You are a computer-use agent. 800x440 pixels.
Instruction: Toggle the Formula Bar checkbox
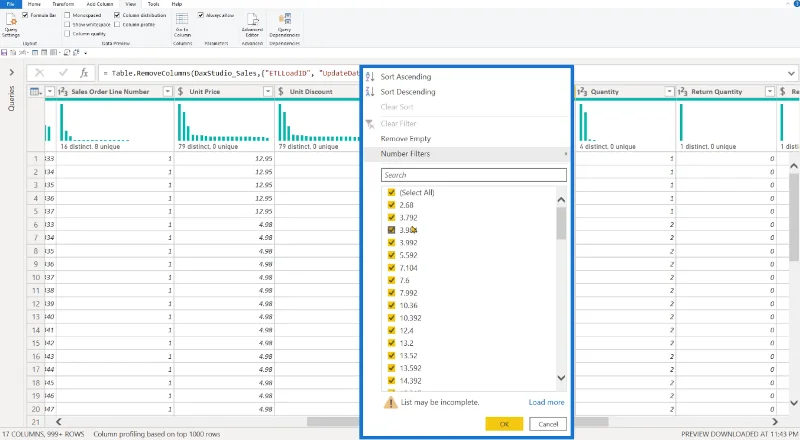(x=25, y=15)
